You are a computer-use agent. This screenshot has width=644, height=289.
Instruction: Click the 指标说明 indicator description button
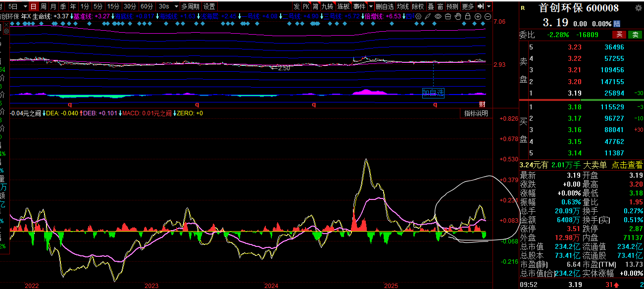[476, 113]
